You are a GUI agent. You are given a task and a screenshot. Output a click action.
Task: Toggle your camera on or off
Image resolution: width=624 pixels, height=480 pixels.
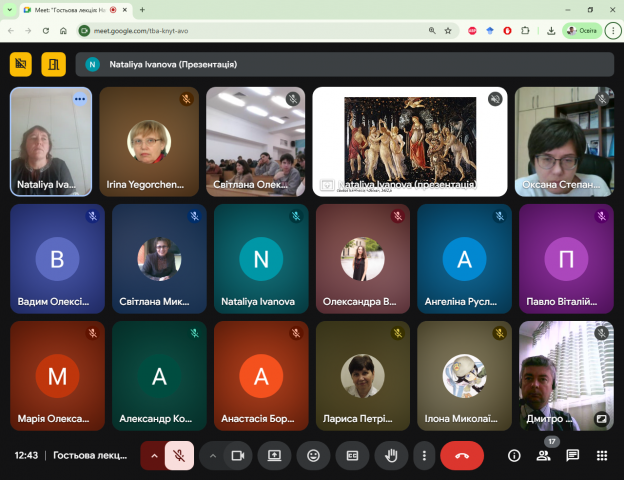click(238, 455)
